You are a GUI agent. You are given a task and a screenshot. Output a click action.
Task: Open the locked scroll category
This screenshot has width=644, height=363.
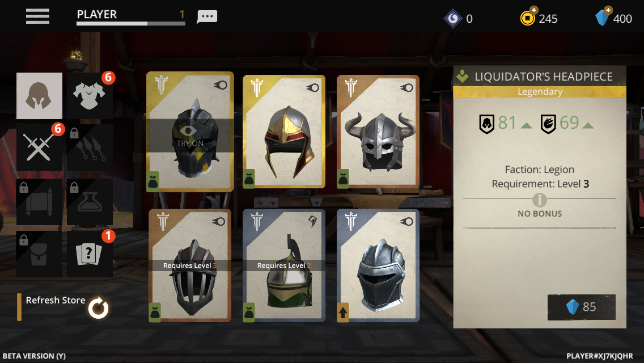point(40,201)
